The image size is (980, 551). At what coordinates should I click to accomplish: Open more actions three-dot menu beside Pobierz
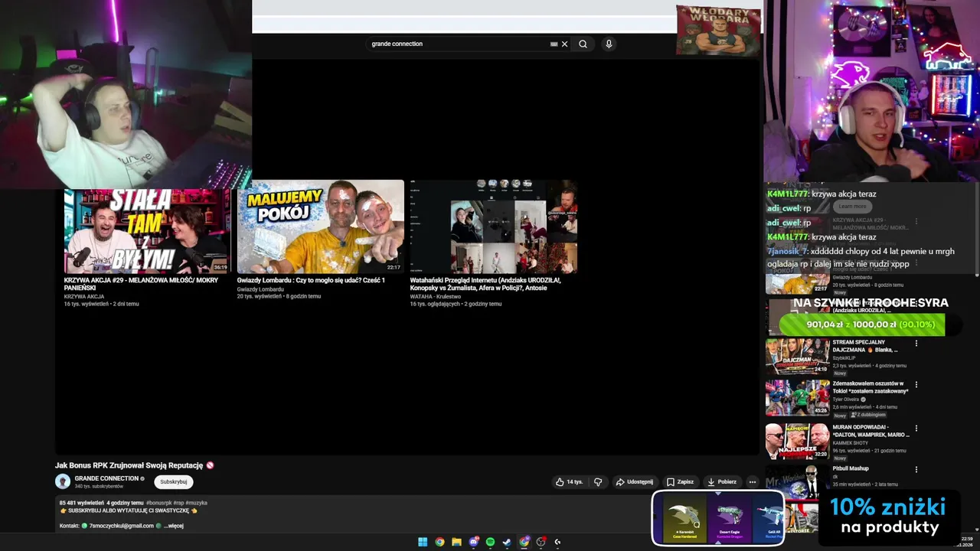[x=753, y=482]
